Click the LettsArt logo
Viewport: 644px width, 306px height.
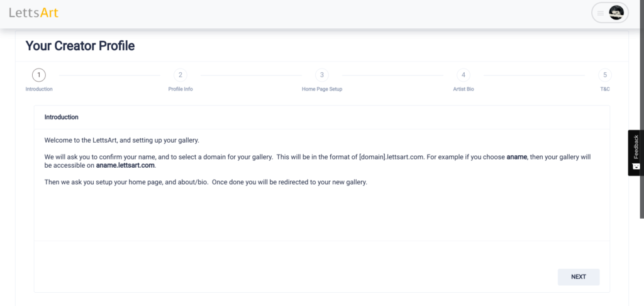pos(34,13)
